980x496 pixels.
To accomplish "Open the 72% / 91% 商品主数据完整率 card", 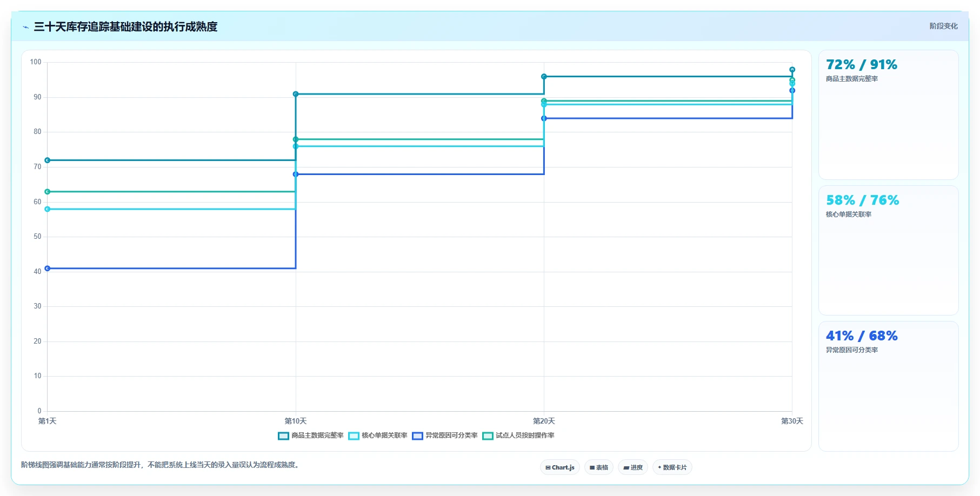I will pyautogui.click(x=889, y=115).
